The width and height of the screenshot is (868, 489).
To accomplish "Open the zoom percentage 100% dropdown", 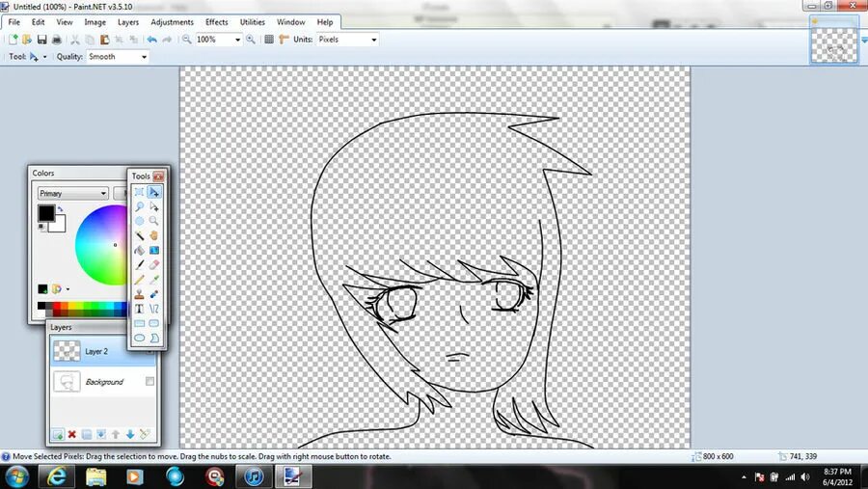I will click(238, 40).
